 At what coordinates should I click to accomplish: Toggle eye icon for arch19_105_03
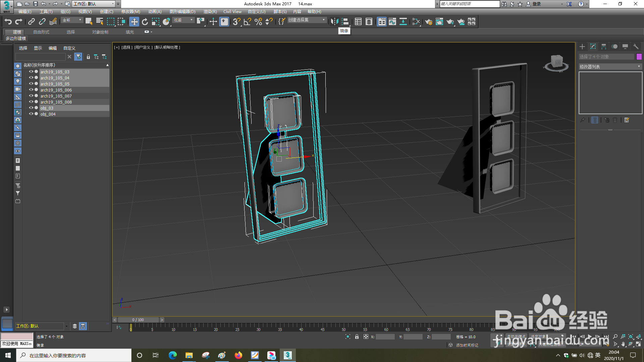[31, 72]
